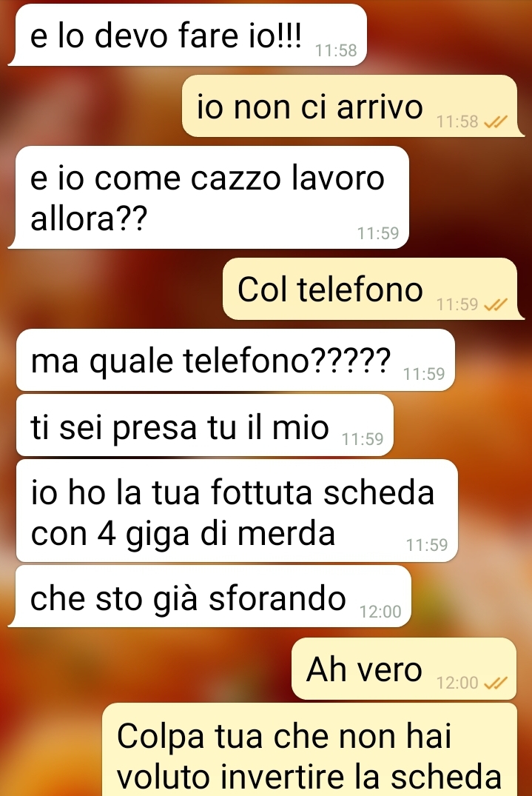Select the 'che sto già sforando' bubble
Screen dimensions: 532x796
point(209,596)
